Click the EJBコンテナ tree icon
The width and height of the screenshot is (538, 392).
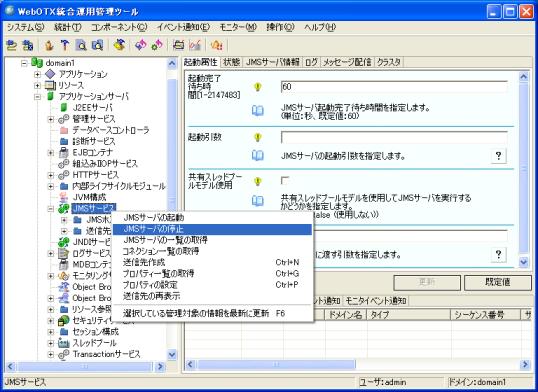64,152
